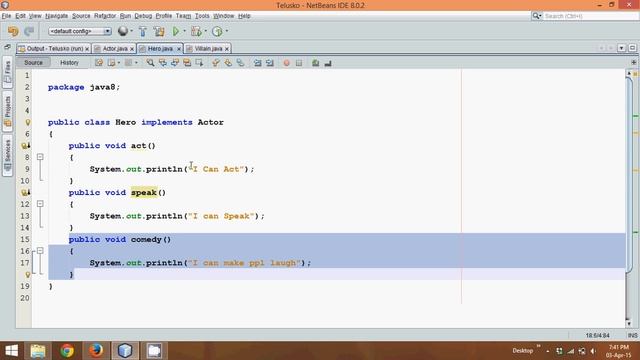This screenshot has height=360, width=640.
Task: Collapse the speak() method fold
Action: coord(40,204)
